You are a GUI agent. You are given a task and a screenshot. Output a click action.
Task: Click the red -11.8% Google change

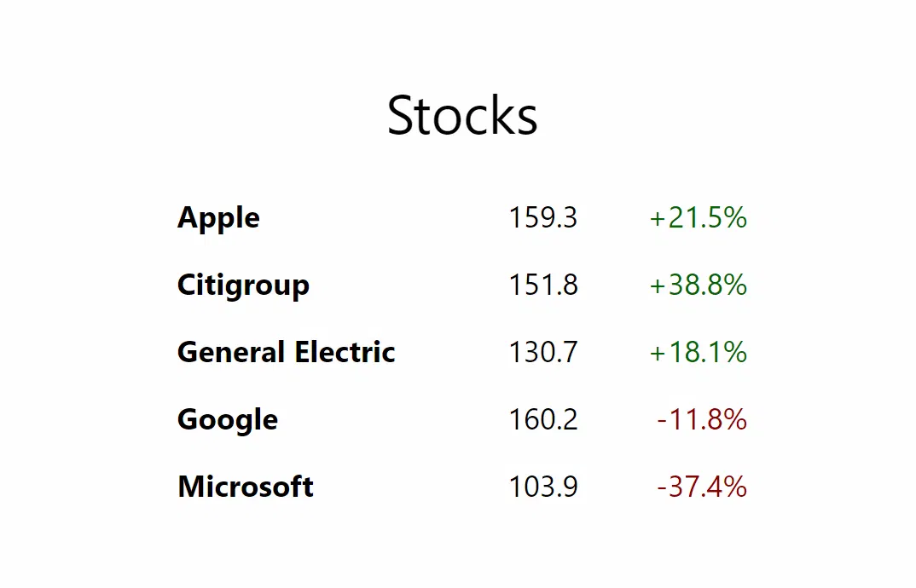click(x=702, y=420)
